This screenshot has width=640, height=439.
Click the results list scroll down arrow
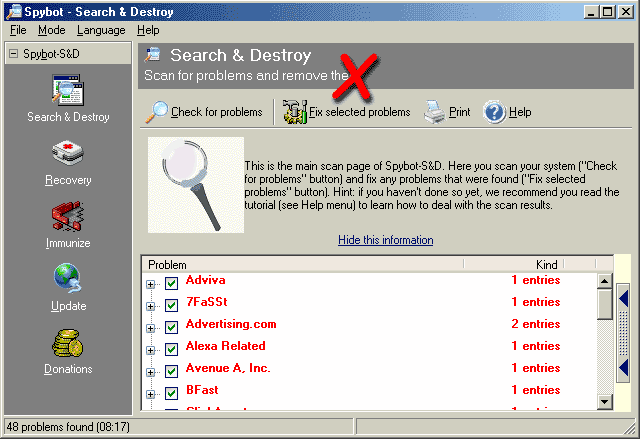pos(604,401)
